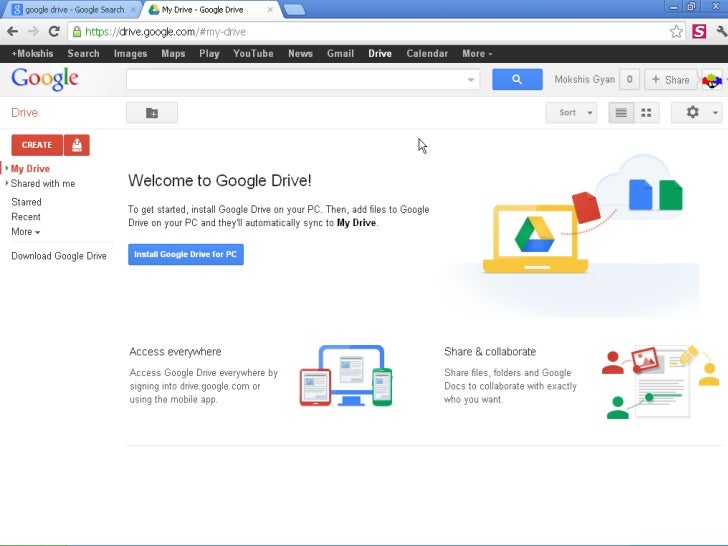
Task: Open the Sort dropdown
Action: [x=571, y=113]
